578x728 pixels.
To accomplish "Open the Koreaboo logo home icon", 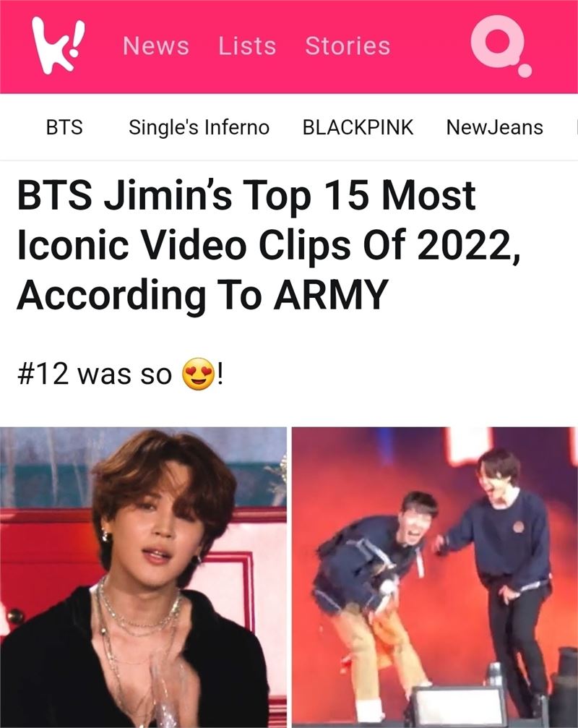I will [x=58, y=46].
